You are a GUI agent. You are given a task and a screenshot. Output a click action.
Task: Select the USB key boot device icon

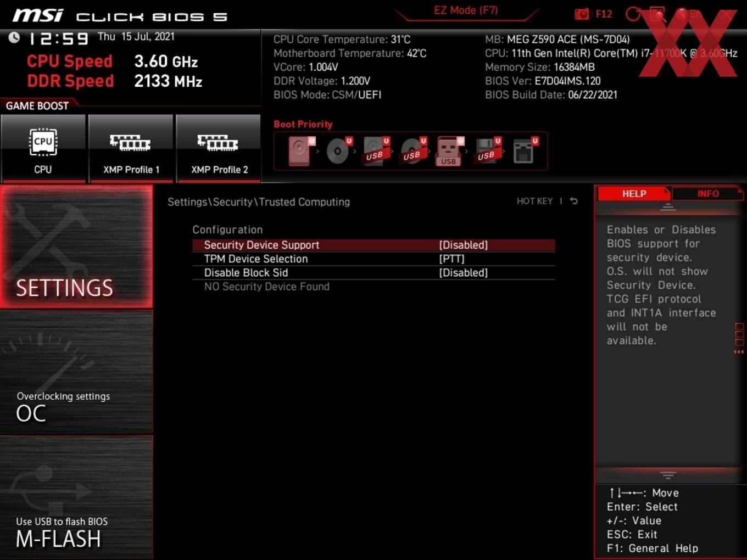[449, 151]
